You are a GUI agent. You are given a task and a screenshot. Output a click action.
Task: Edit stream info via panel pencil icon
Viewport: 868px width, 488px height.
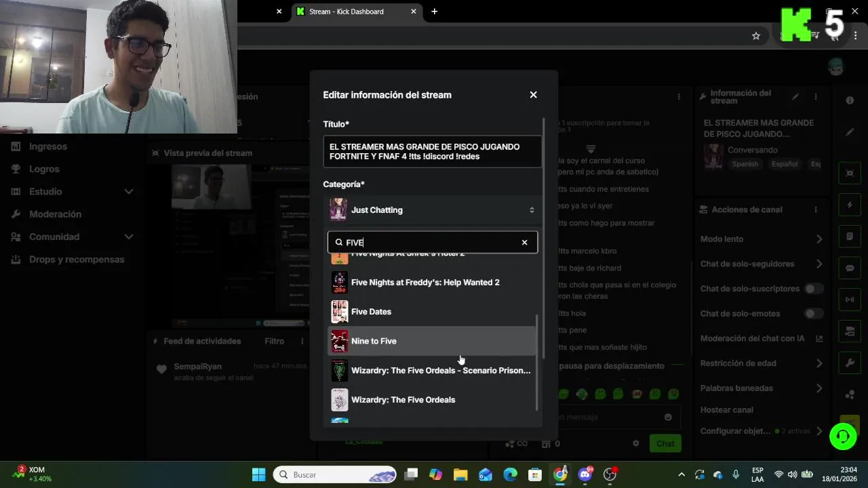pos(795,97)
